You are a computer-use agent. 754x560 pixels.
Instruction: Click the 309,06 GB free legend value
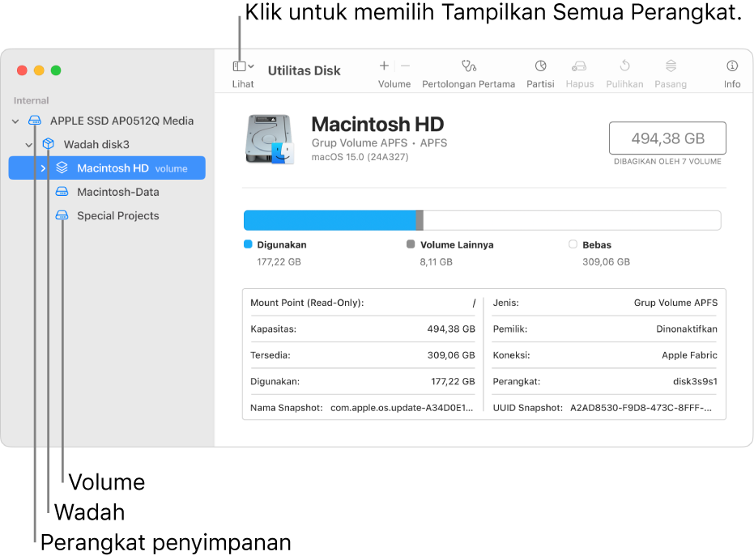606,262
